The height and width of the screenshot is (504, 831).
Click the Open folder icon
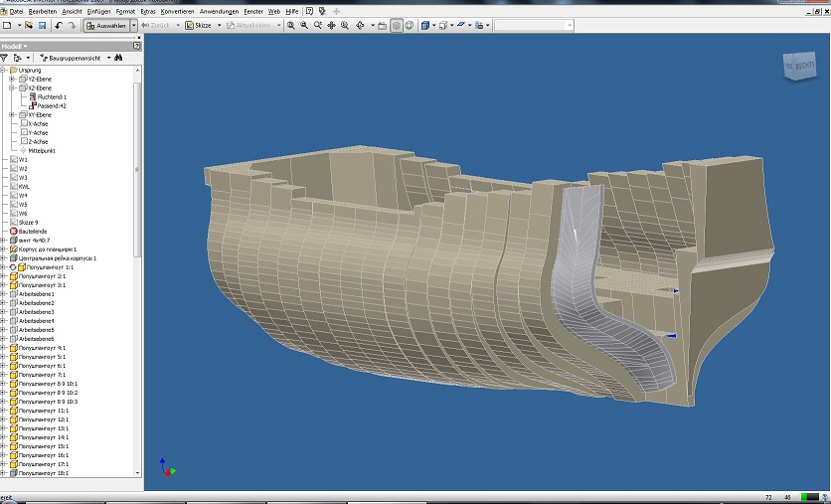(30, 25)
